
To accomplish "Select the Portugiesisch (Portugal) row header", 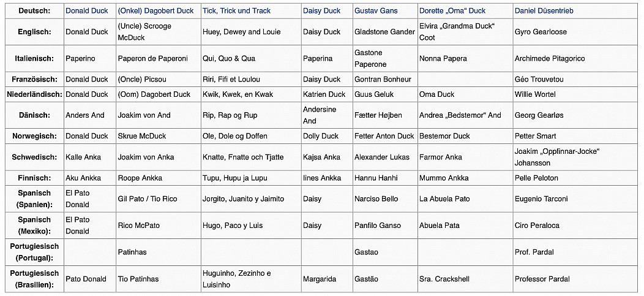I will point(34,252).
